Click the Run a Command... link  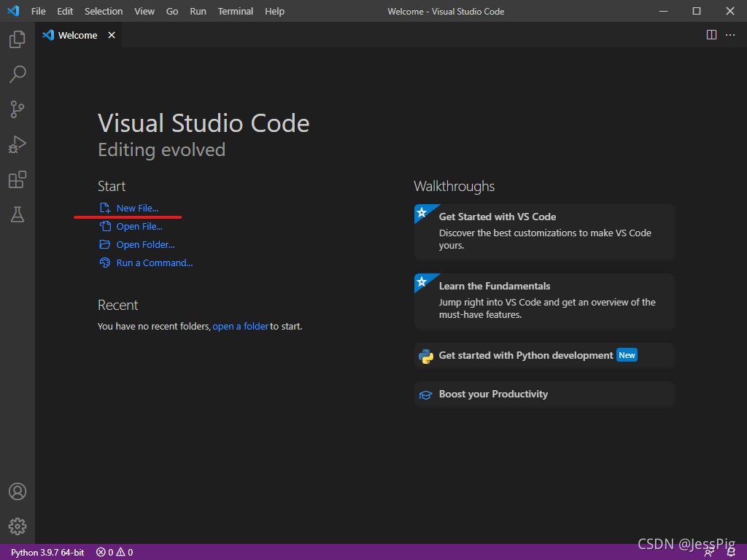pos(155,262)
